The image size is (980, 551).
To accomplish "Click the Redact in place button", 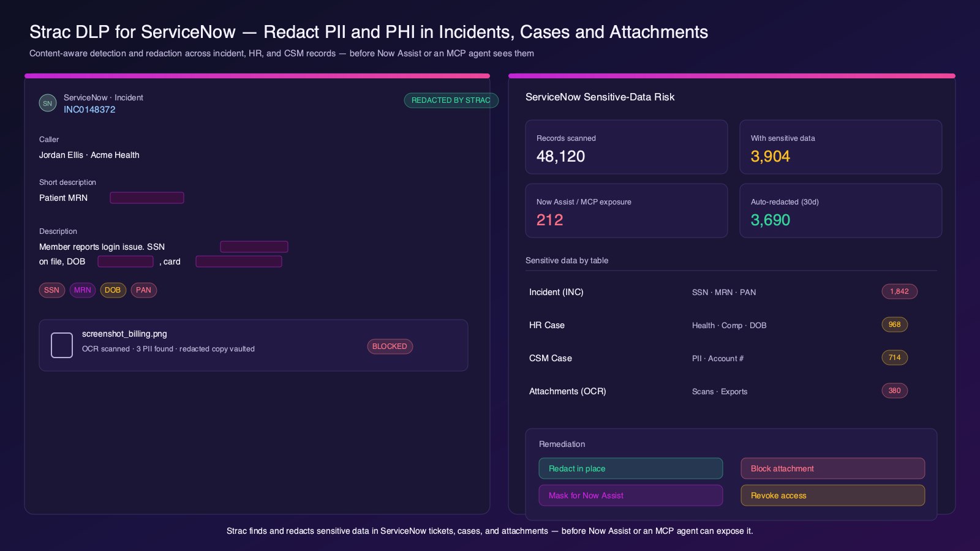I will coord(631,468).
